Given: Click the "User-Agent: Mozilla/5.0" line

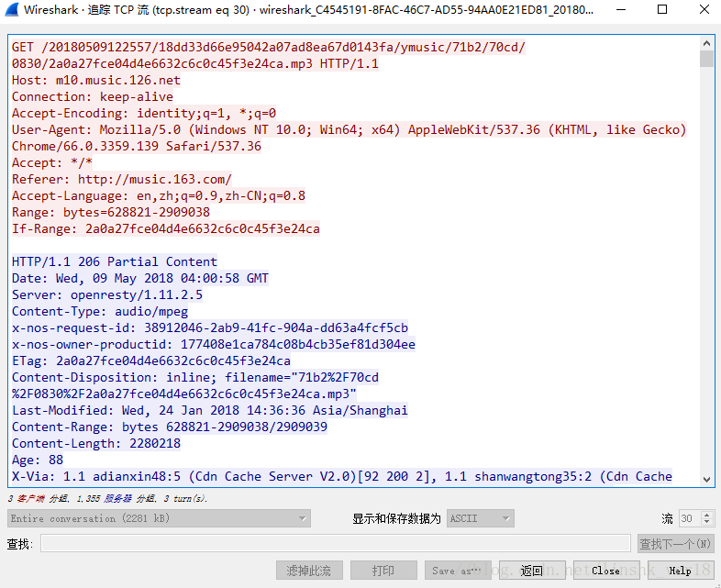Looking at the screenshot, I should [349, 129].
